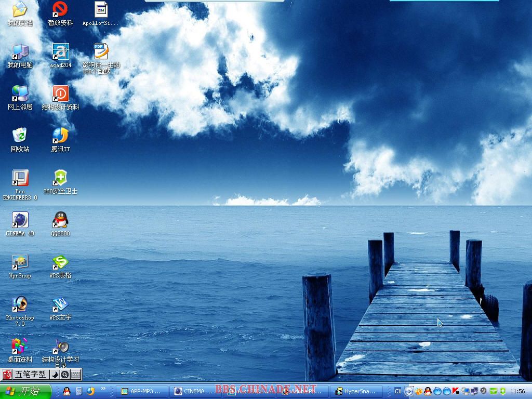Image resolution: width=532 pixels, height=399 pixels.
Task: Open the WPS文字 desktop shortcut
Action: [61, 304]
